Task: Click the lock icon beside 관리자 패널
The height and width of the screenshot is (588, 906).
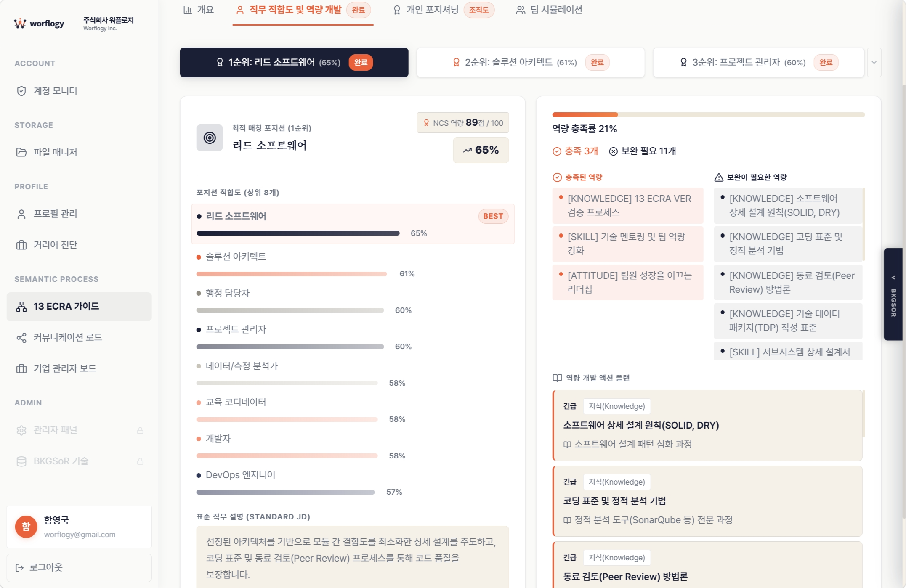Action: (x=140, y=430)
